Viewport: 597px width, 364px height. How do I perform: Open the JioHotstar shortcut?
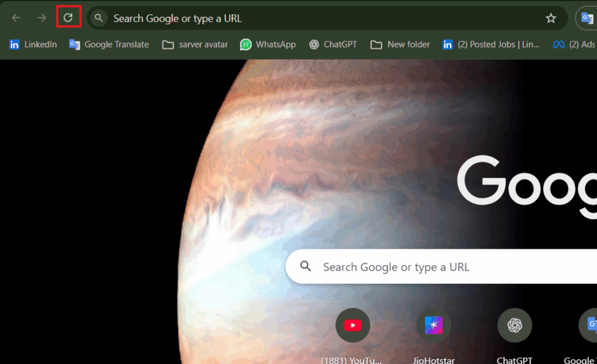[433, 325]
